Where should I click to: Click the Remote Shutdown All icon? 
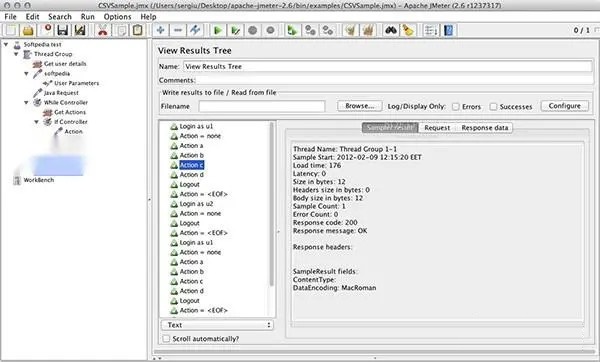(x=328, y=30)
